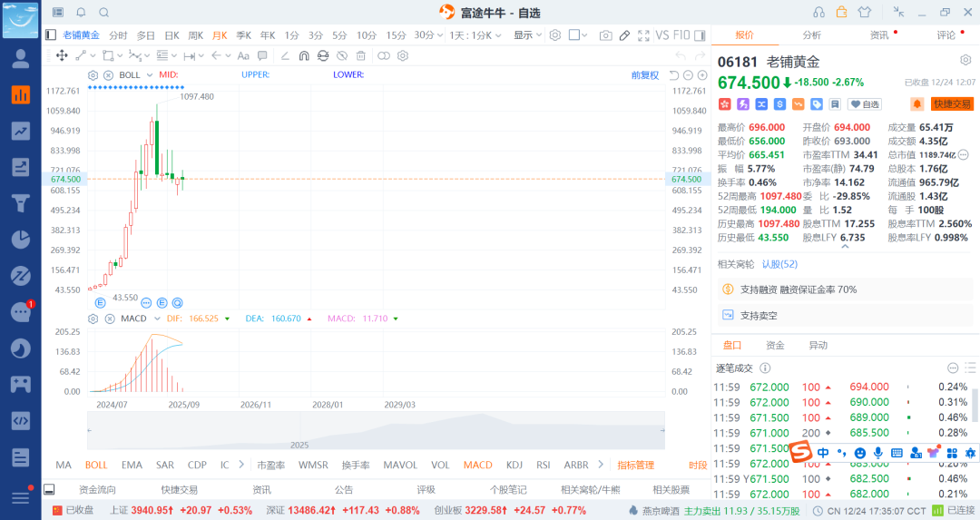Open the 资讯 news tab in right panel
This screenshot has height=520, width=980.
coord(878,35)
